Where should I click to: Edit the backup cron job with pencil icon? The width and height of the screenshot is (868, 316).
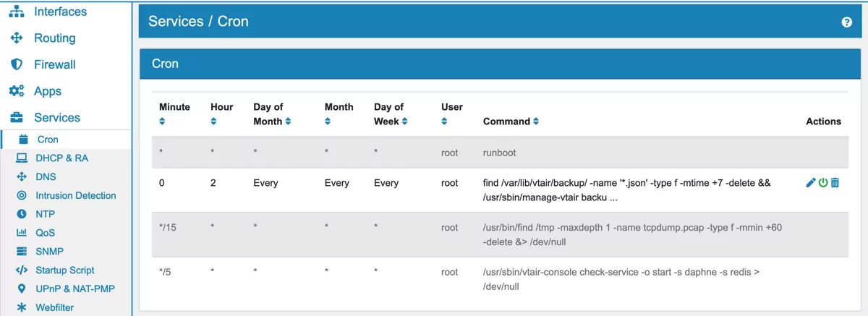pyautogui.click(x=810, y=183)
